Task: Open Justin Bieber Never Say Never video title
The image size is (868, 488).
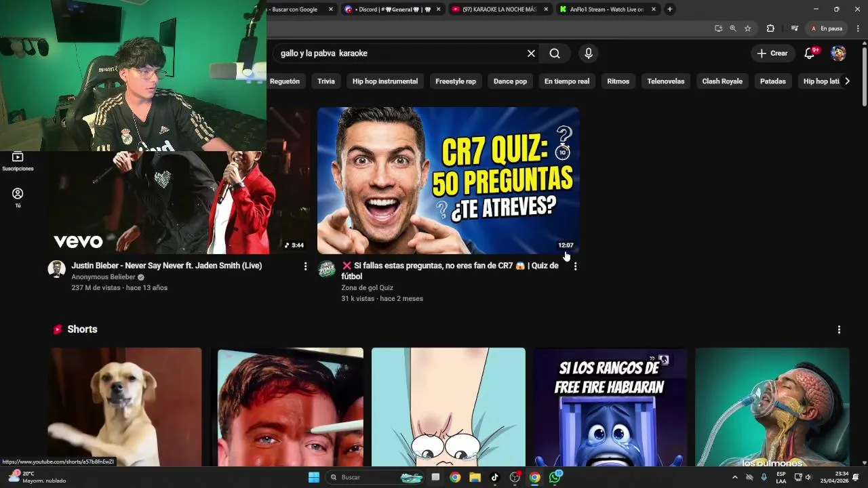Action: (167, 266)
